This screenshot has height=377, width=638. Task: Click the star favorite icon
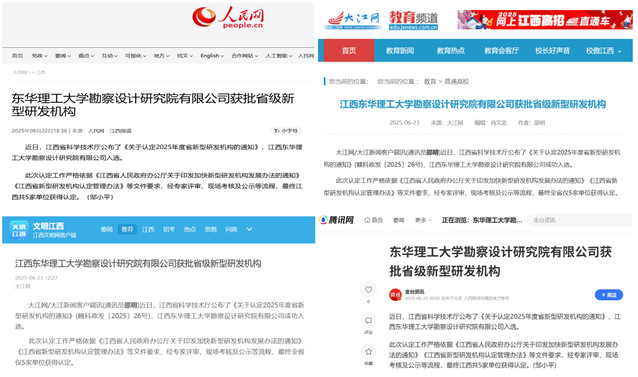coord(368,351)
